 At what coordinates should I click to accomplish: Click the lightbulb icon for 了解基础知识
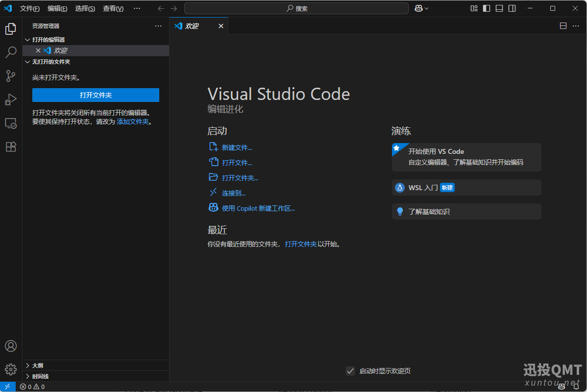point(400,212)
